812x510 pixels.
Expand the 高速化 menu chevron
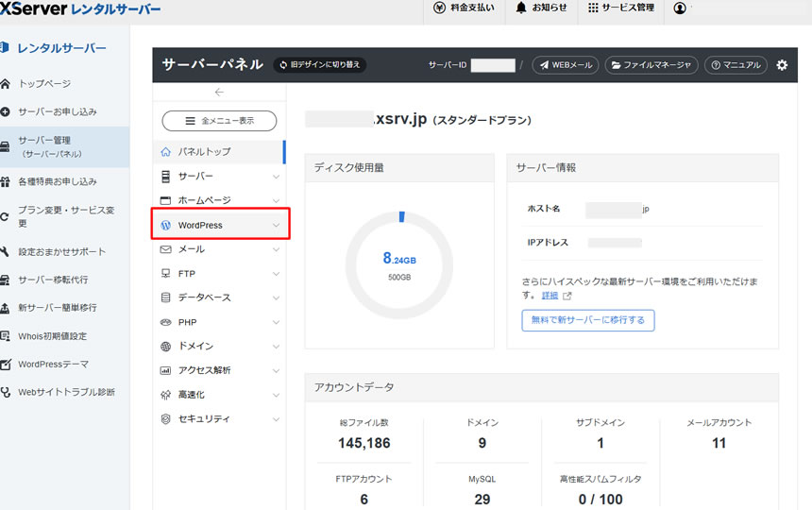tap(276, 395)
